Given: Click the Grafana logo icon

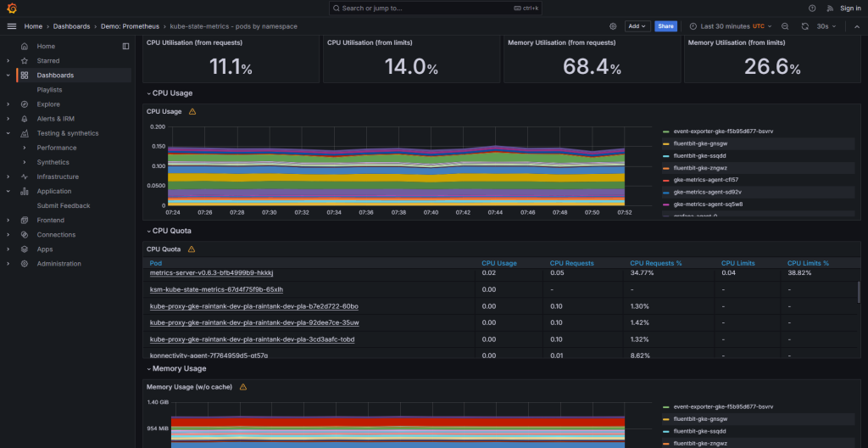Looking at the screenshot, I should point(12,8).
